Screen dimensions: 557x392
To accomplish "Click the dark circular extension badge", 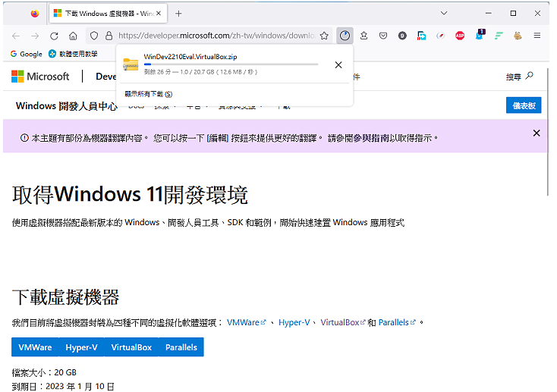I will click(402, 36).
